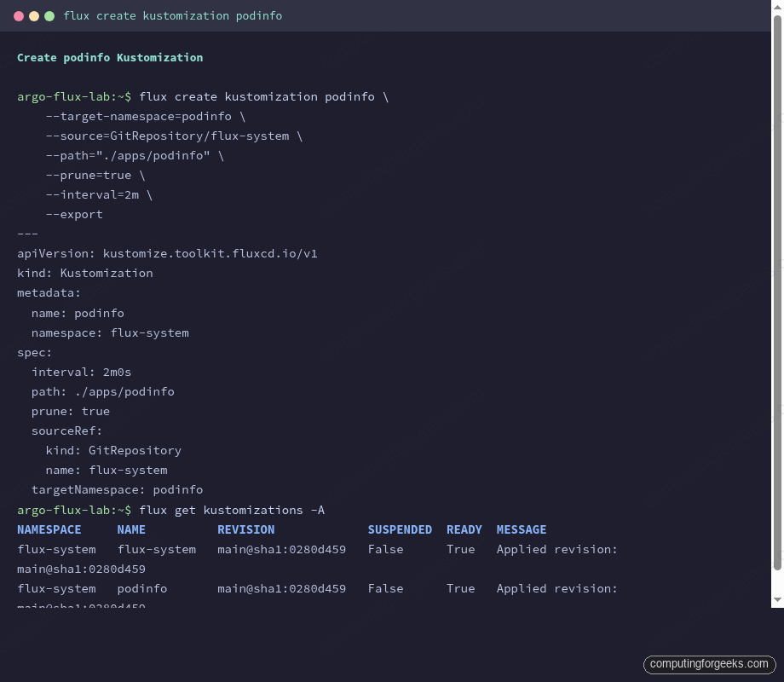Image resolution: width=784 pixels, height=682 pixels.
Task: Click the 'namespace: flux-system' line
Action: pyautogui.click(x=110, y=332)
